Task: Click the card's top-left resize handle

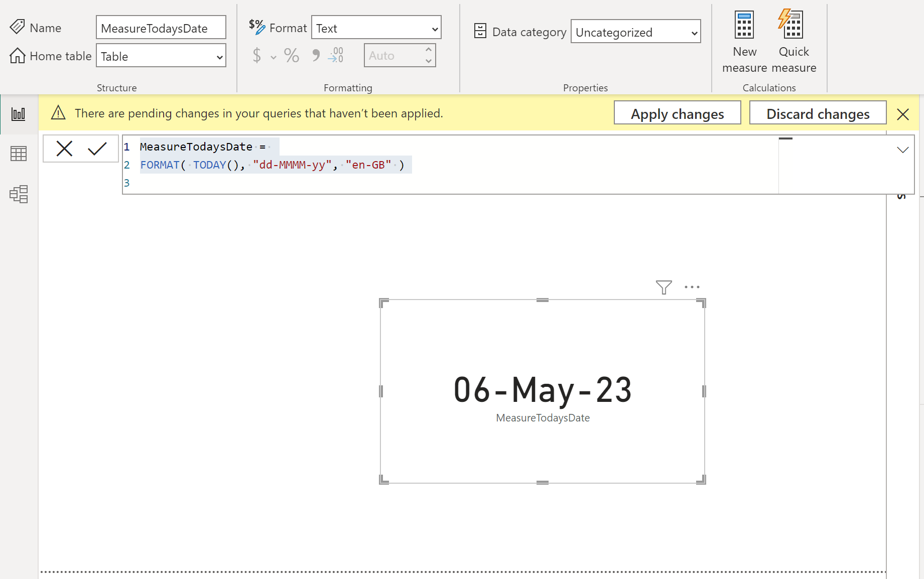Action: click(x=383, y=303)
